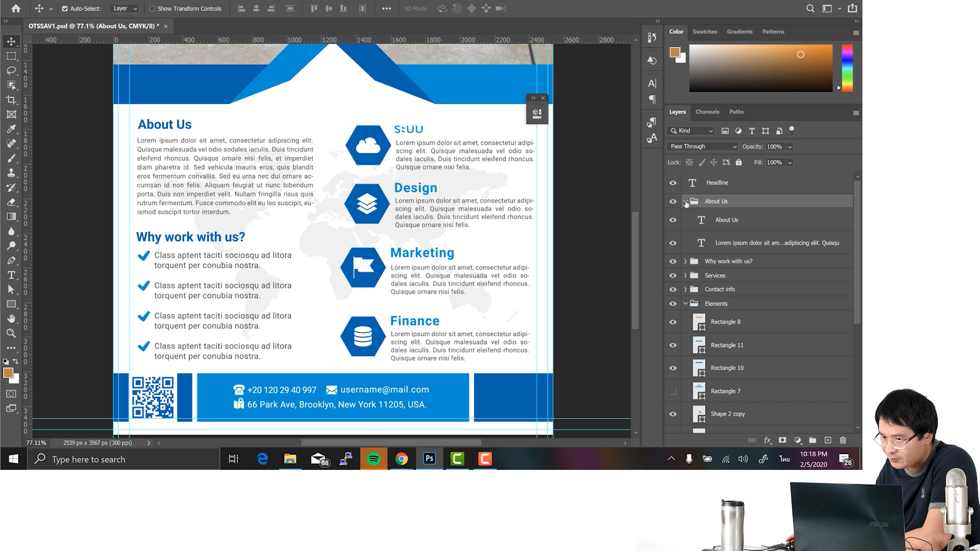Image resolution: width=980 pixels, height=551 pixels.
Task: Switch to the Gradients tab
Action: pyautogui.click(x=740, y=32)
